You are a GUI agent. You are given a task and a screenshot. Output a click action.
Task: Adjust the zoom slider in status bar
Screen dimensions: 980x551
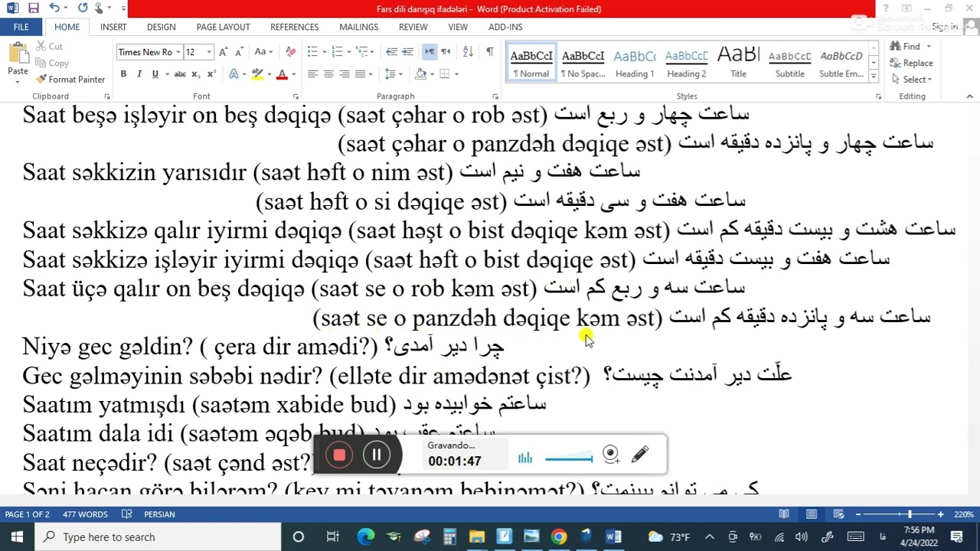910,514
